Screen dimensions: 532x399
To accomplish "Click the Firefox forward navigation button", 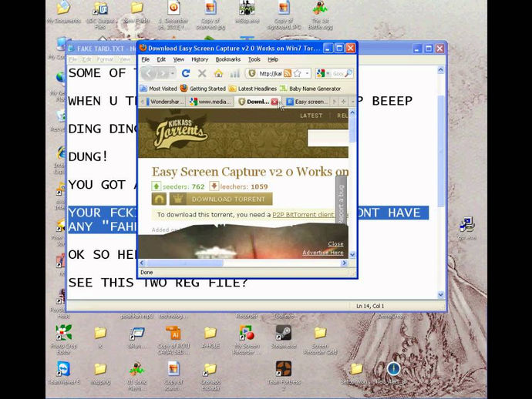I will (x=163, y=73).
